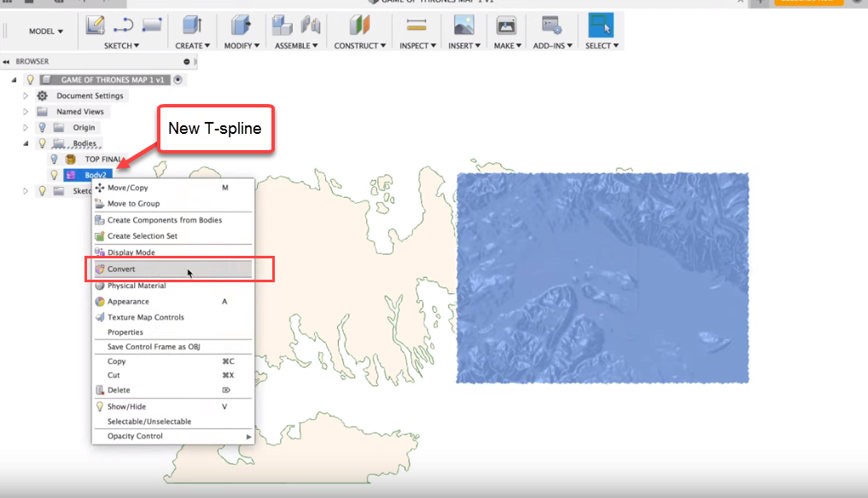
Task: Activate the root component radio button
Action: pos(178,79)
